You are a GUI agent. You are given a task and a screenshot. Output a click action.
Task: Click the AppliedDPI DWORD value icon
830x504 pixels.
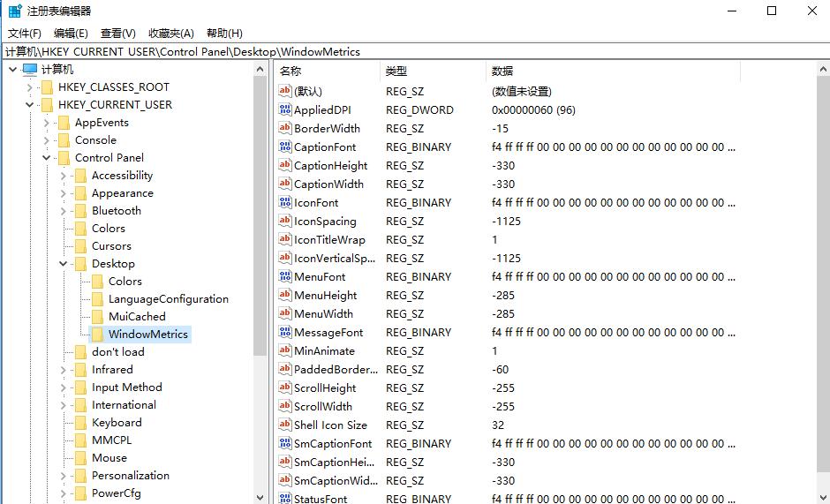(x=285, y=109)
